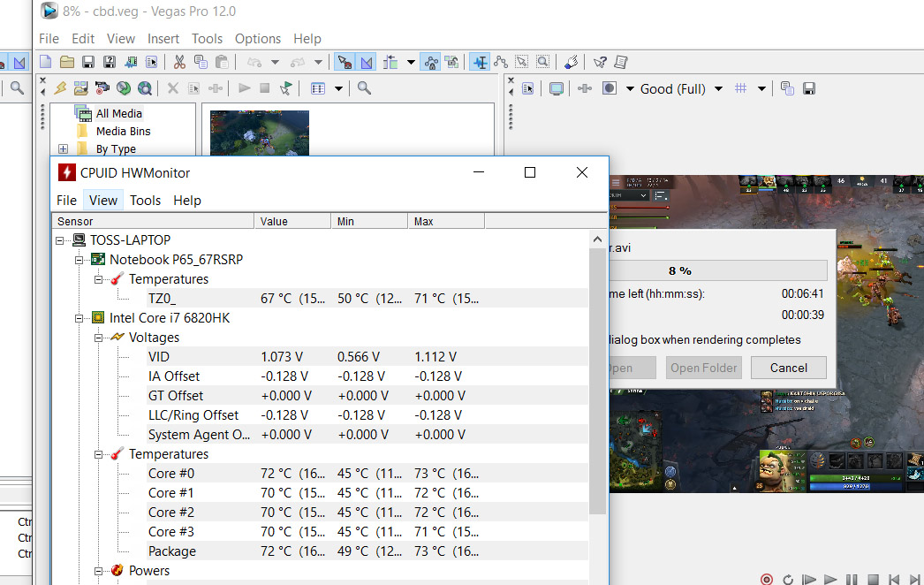Sort HWMonitor by the Value column header
924x585 pixels.
coord(292,221)
